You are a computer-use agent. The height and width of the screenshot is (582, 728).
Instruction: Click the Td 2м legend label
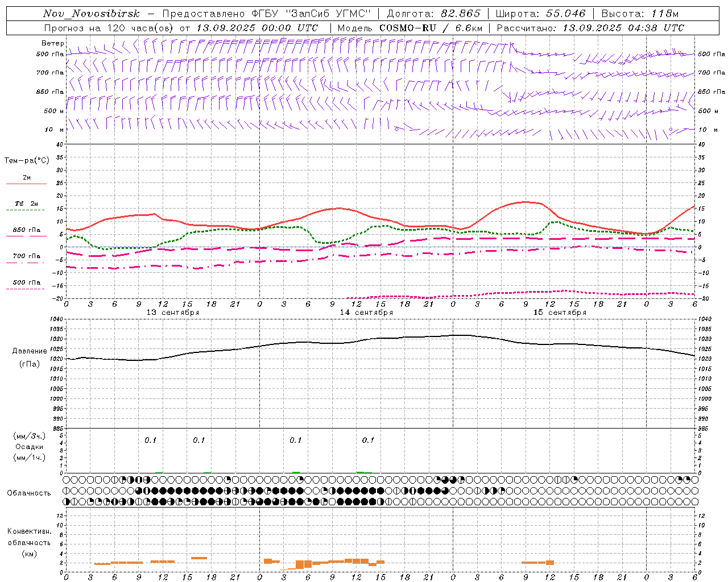[26, 203]
